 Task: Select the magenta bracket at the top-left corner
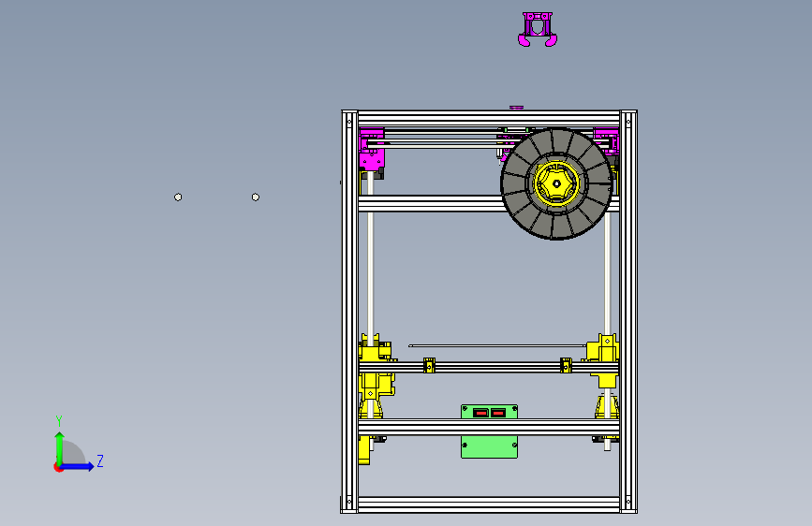coord(372,149)
